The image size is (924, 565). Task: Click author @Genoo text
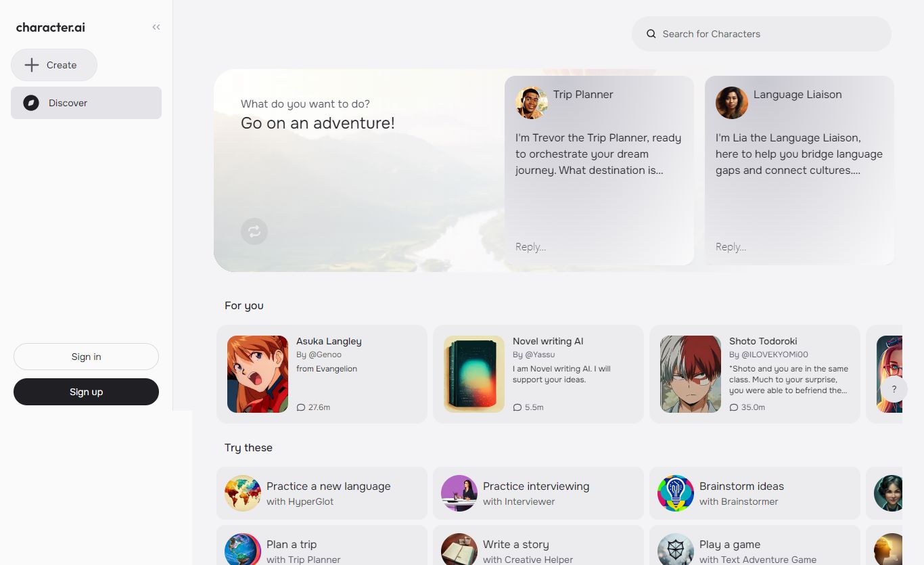(325, 355)
